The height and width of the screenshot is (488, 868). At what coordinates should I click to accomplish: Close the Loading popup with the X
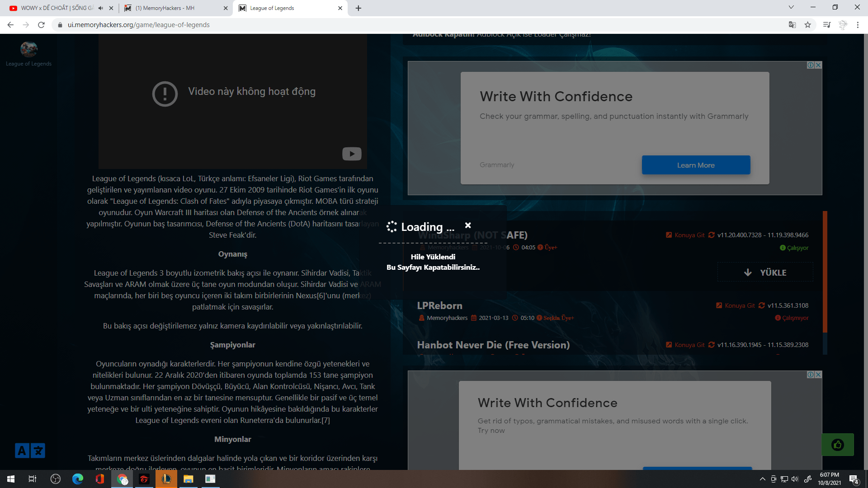click(468, 225)
